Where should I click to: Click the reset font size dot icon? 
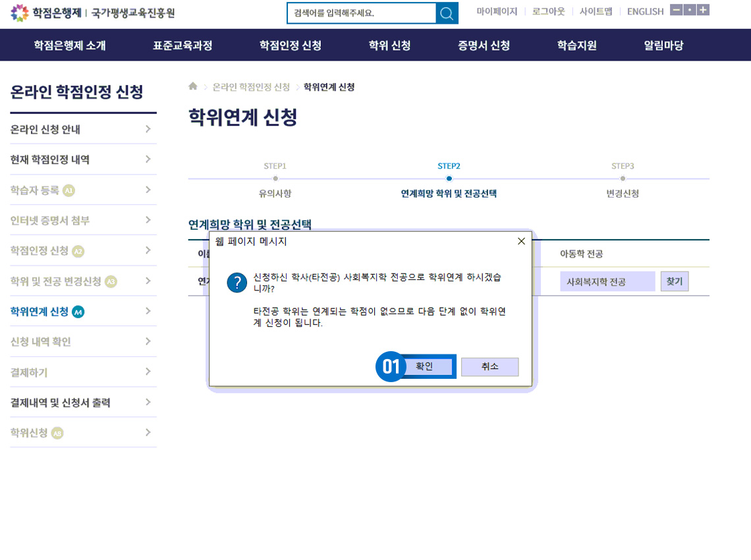click(690, 10)
